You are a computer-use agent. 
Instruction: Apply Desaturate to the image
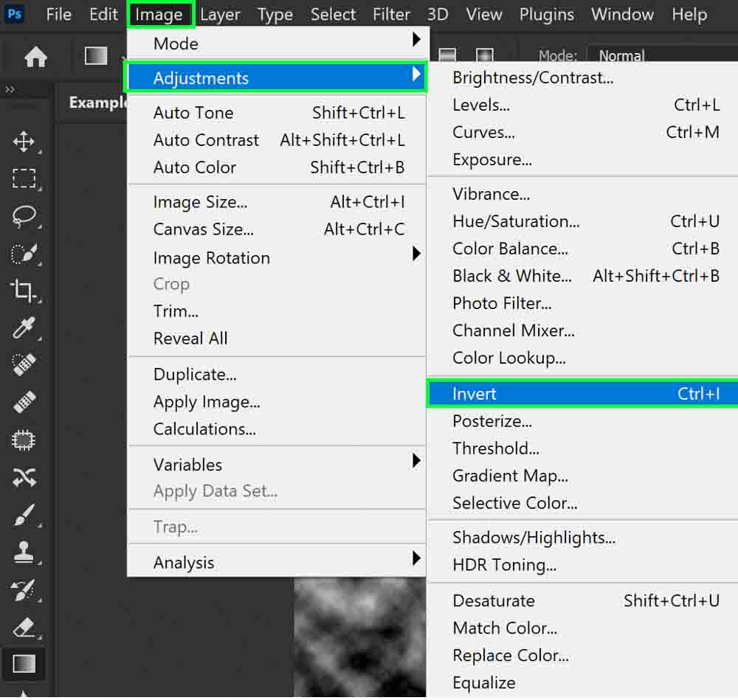point(584,600)
